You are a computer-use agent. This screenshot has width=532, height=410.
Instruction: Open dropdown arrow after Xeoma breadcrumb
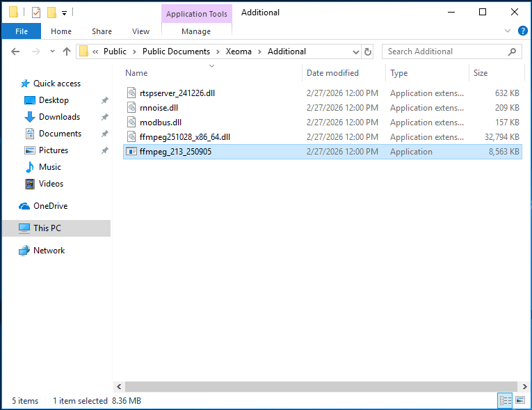pyautogui.click(x=259, y=52)
